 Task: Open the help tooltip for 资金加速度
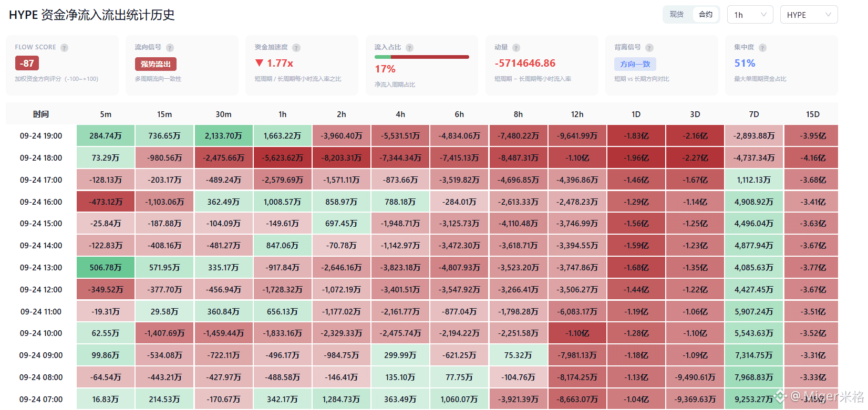click(296, 48)
